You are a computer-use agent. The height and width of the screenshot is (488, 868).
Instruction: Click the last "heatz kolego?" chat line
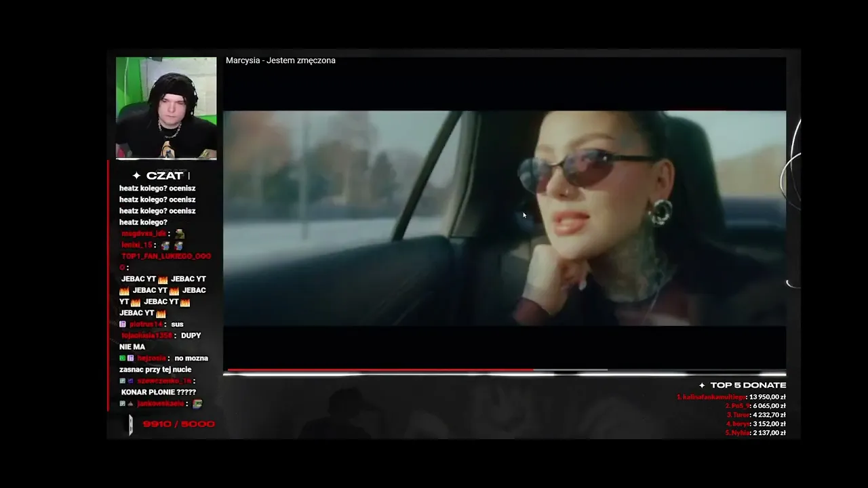(x=143, y=222)
